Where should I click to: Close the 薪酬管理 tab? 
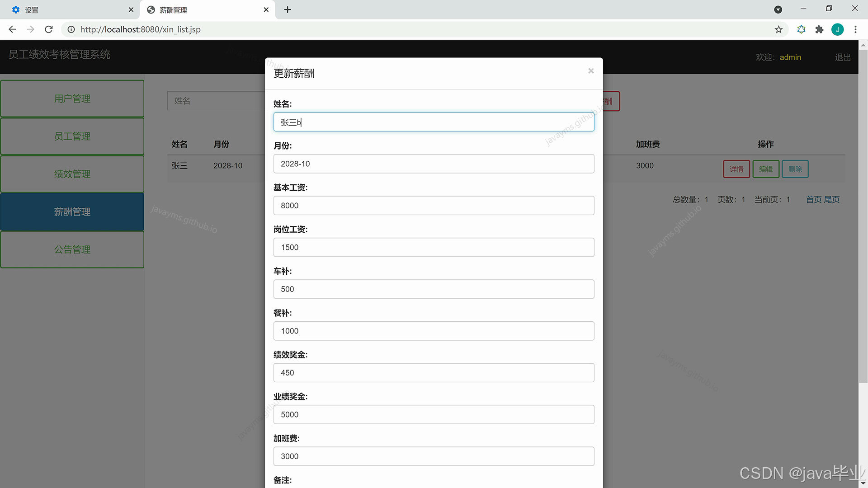[266, 9]
